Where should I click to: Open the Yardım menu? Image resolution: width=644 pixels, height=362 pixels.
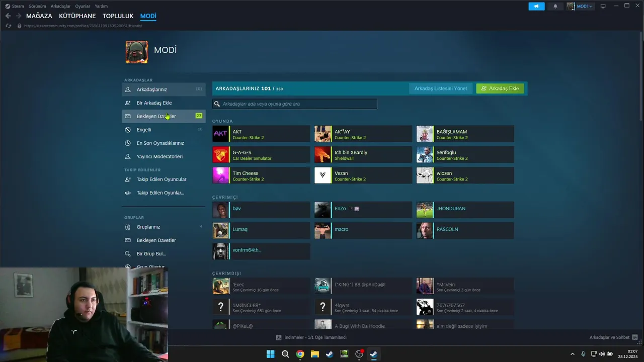pyautogui.click(x=101, y=6)
